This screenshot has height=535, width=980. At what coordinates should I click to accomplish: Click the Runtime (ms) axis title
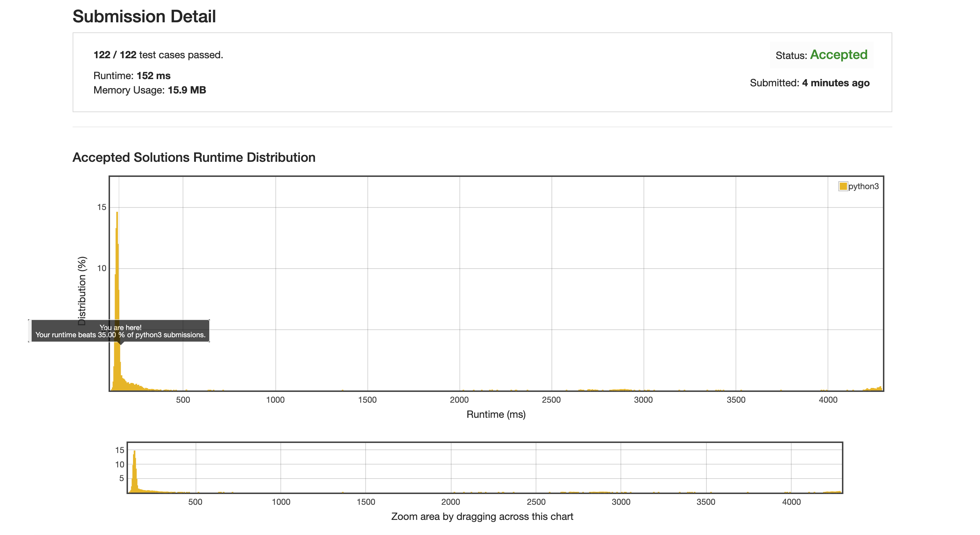pyautogui.click(x=496, y=415)
